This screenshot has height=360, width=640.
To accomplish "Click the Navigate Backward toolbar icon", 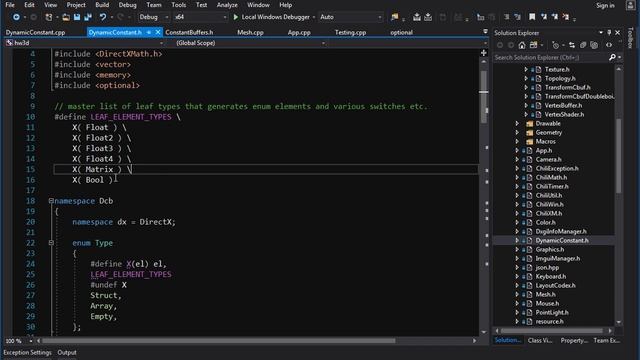I will [16, 17].
